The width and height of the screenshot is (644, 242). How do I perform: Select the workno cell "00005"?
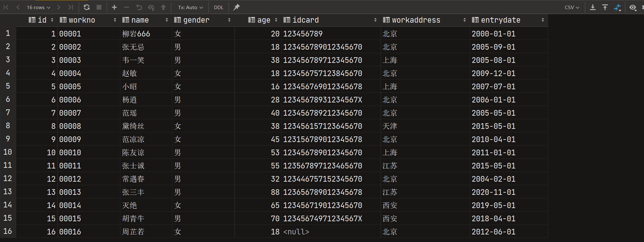click(x=89, y=86)
